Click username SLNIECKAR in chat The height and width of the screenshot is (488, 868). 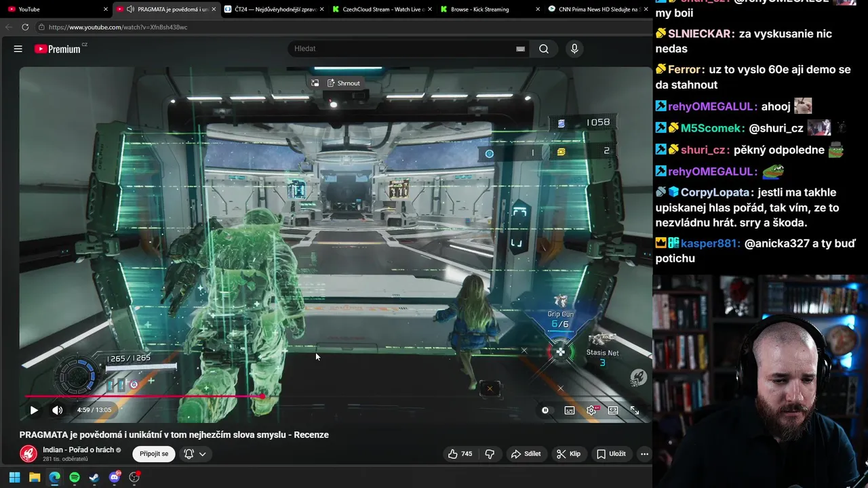(699, 34)
